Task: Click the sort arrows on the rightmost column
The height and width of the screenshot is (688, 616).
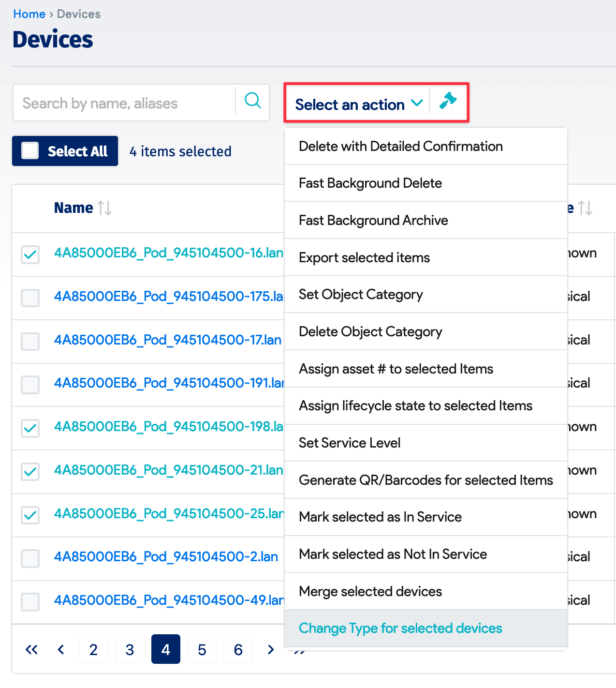Action: click(585, 208)
